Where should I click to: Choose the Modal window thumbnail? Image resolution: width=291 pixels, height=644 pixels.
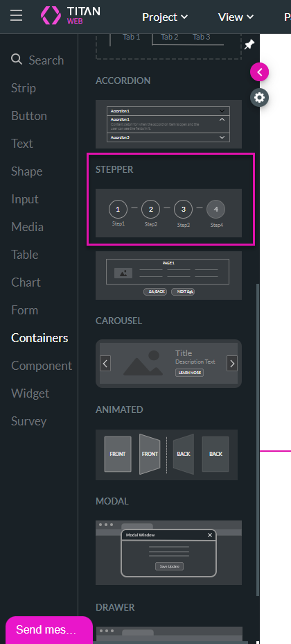168,553
